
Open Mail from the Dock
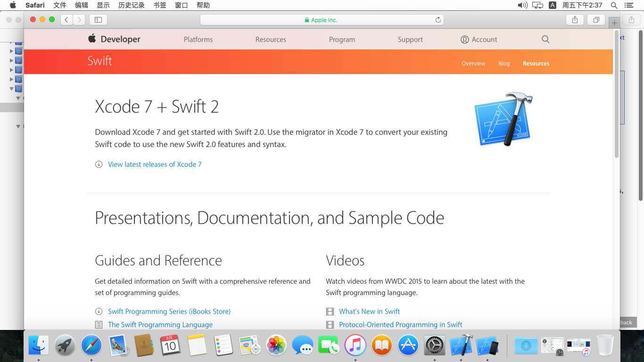118,346
